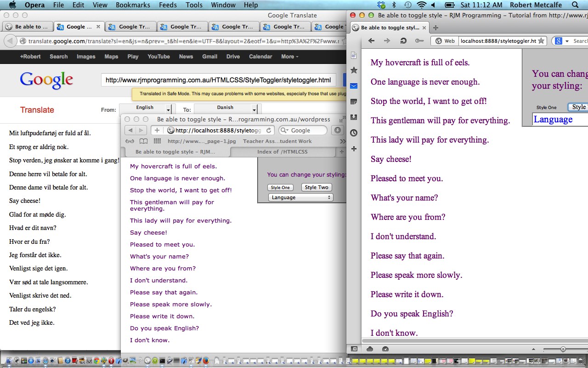
Task: Click the Safari forward button
Action: pyautogui.click(x=141, y=130)
